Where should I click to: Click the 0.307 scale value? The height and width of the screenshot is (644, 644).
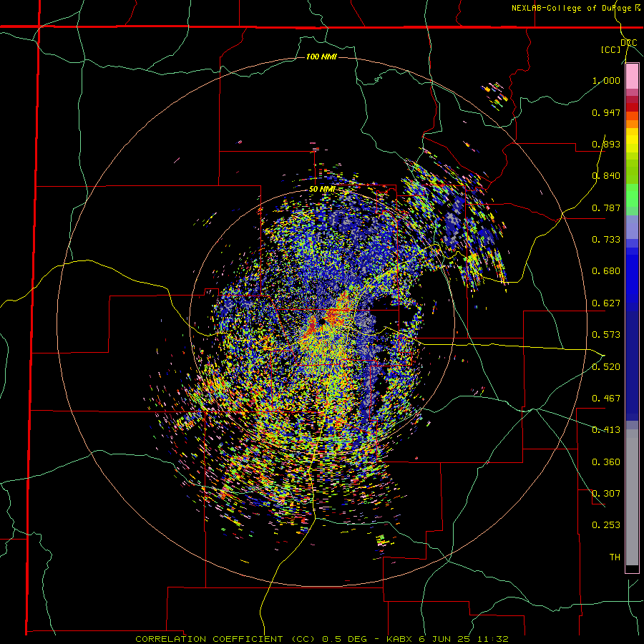click(606, 494)
